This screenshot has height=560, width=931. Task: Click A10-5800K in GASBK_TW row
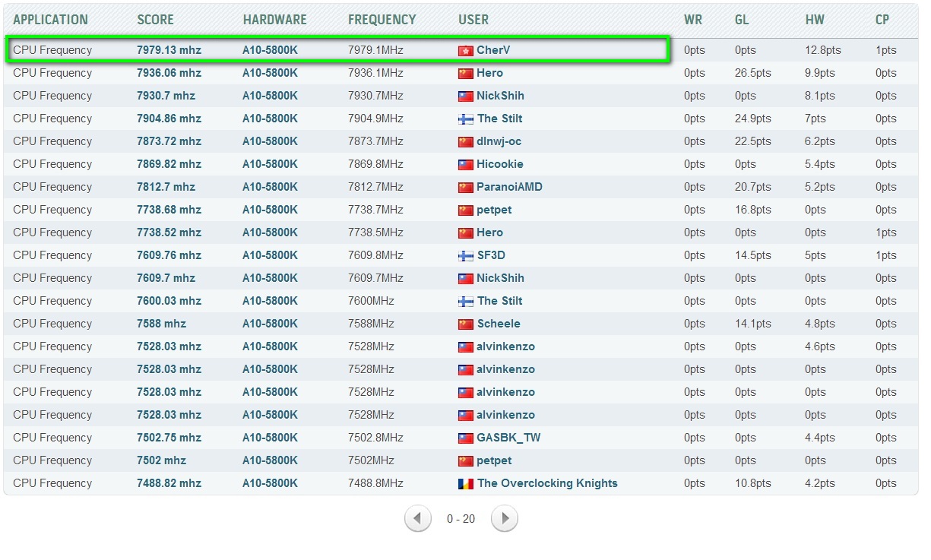pyautogui.click(x=270, y=438)
